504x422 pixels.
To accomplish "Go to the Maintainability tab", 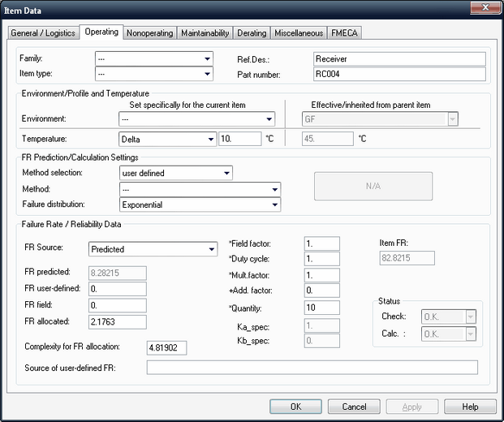I will point(202,33).
